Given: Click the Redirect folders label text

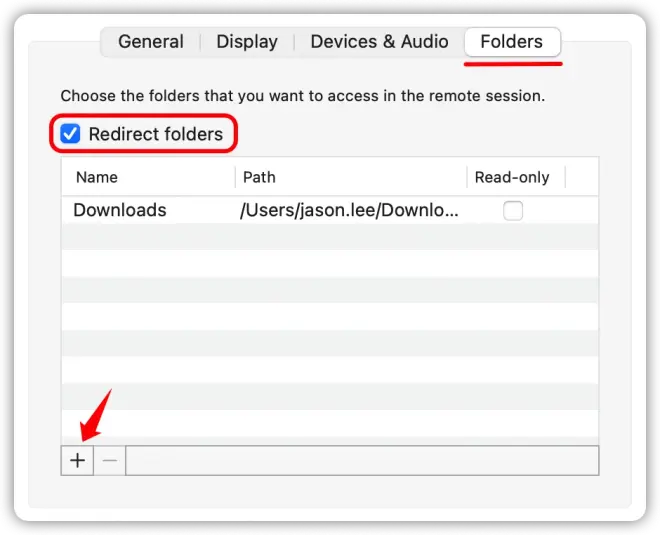Looking at the screenshot, I should click(x=156, y=134).
